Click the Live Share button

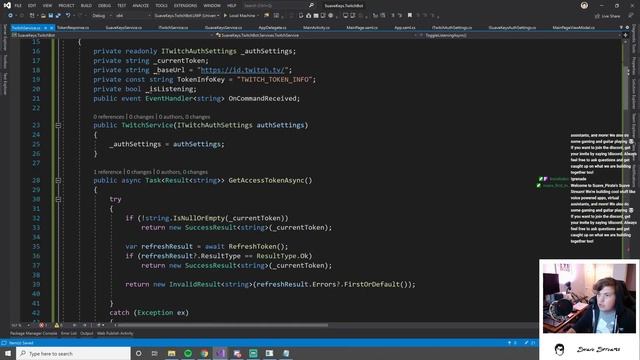click(608, 16)
